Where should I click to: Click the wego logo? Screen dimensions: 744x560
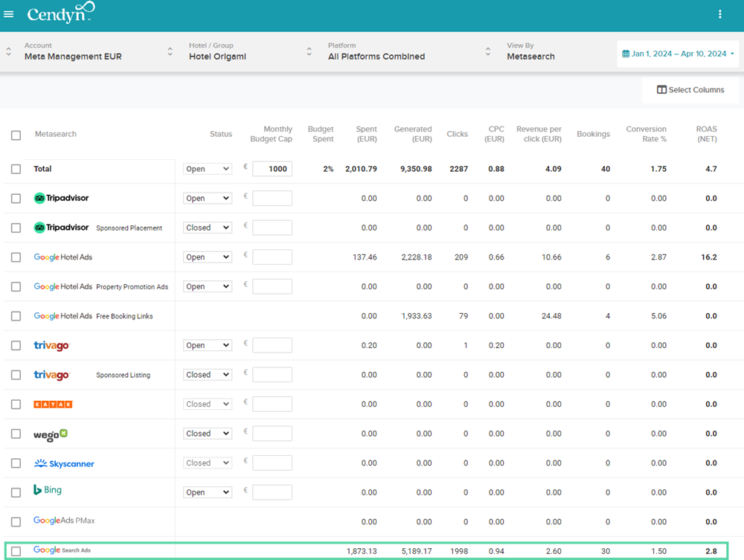[x=51, y=435]
